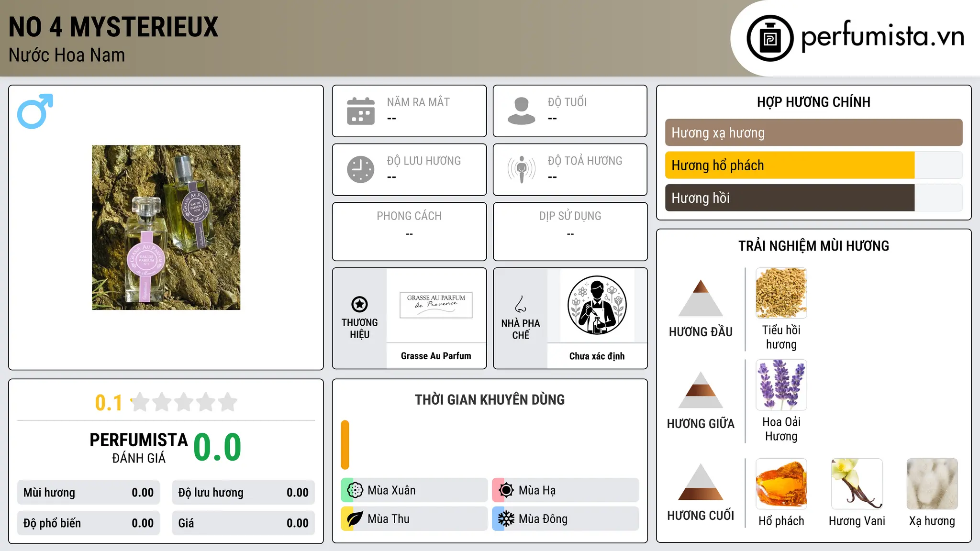The height and width of the screenshot is (551, 980).
Task: Click the sillage icon beside Độ toả hương
Action: point(522,169)
